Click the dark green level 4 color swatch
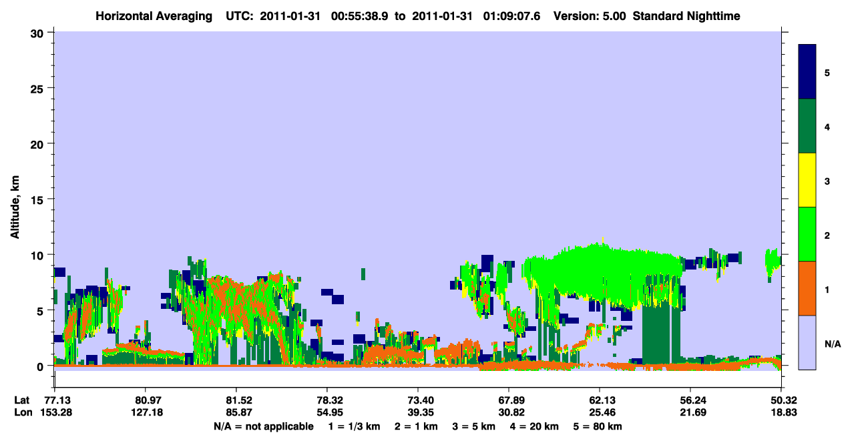This screenshot has height=445, width=868. click(x=807, y=126)
